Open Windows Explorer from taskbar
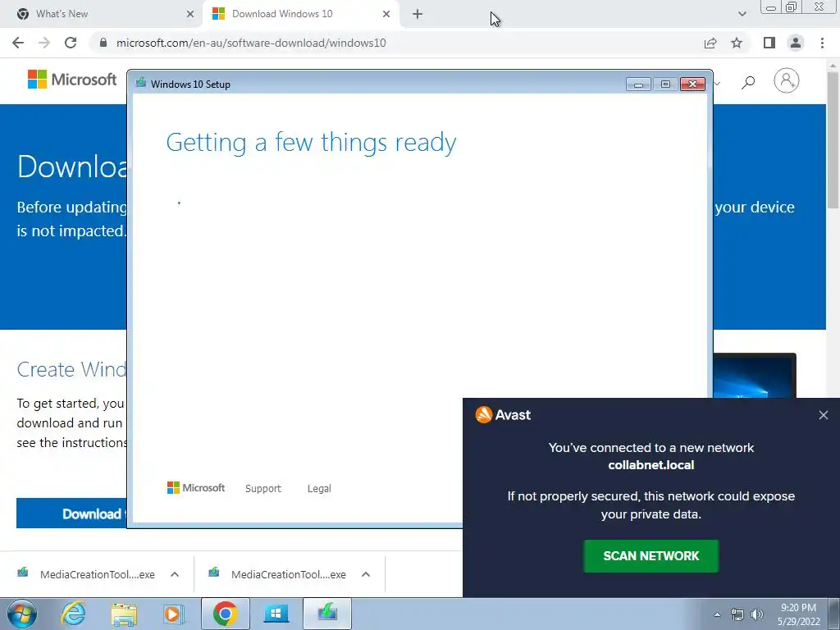Image resolution: width=840 pixels, height=630 pixels. click(x=124, y=614)
